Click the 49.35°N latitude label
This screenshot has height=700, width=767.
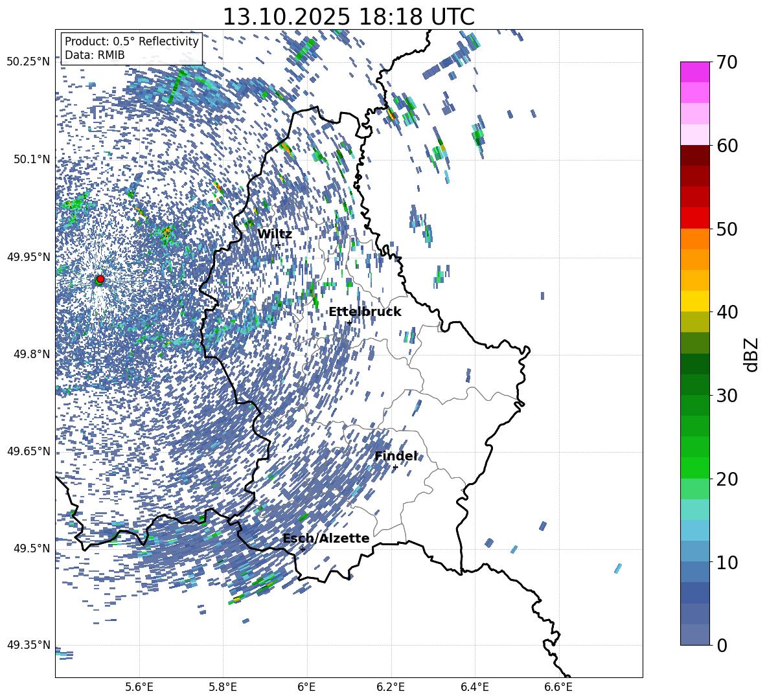coord(29,645)
